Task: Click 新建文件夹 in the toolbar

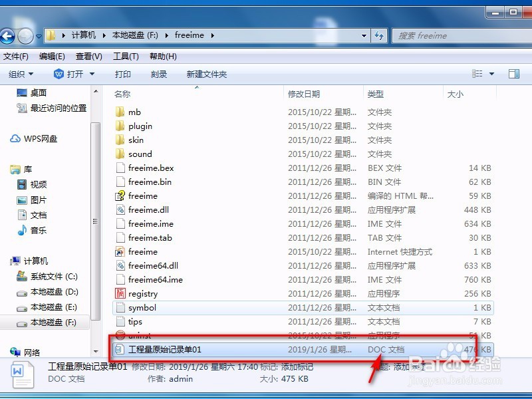Action: tap(207, 74)
